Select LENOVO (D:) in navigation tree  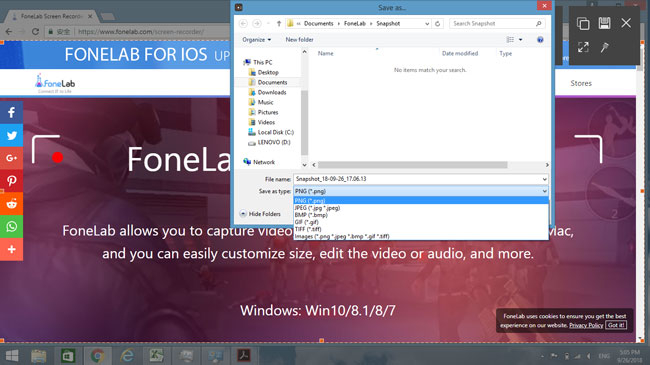click(x=274, y=142)
